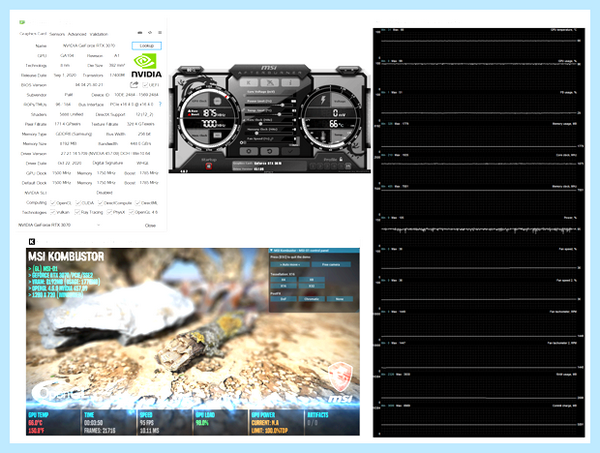
Task: Click the Memory Clock slider handle
Action: (x=257, y=133)
